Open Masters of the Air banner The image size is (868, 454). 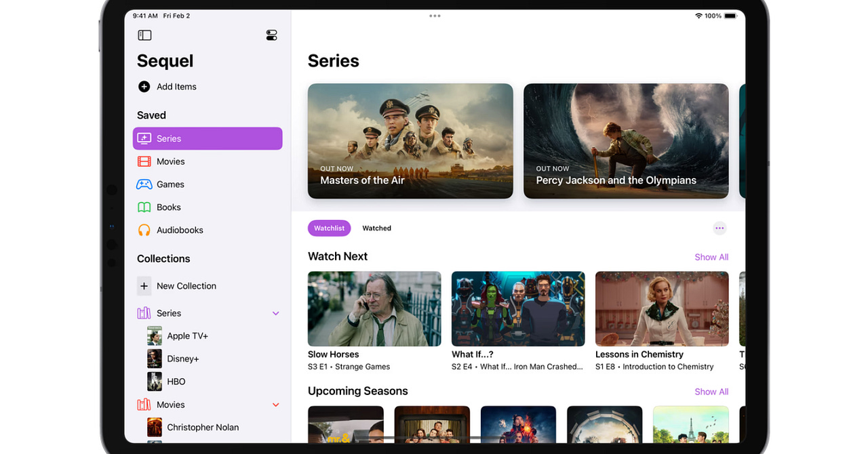point(410,141)
